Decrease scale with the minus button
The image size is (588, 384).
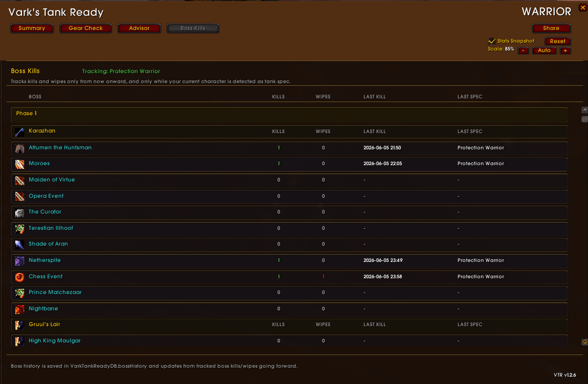(523, 50)
